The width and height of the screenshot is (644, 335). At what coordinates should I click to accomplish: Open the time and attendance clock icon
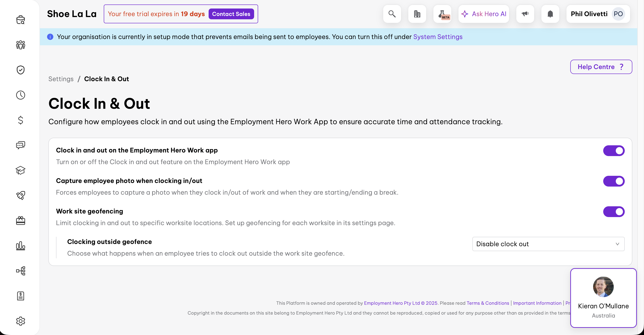click(20, 95)
